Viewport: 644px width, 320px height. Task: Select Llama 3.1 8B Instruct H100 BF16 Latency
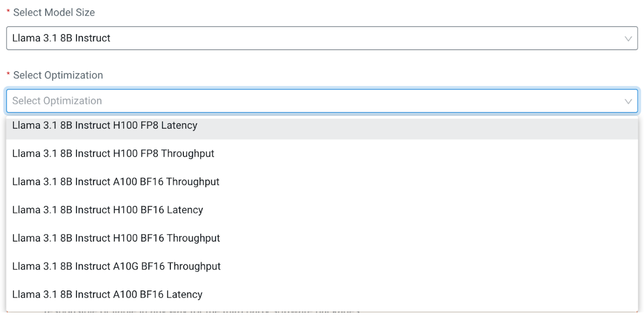tap(108, 210)
